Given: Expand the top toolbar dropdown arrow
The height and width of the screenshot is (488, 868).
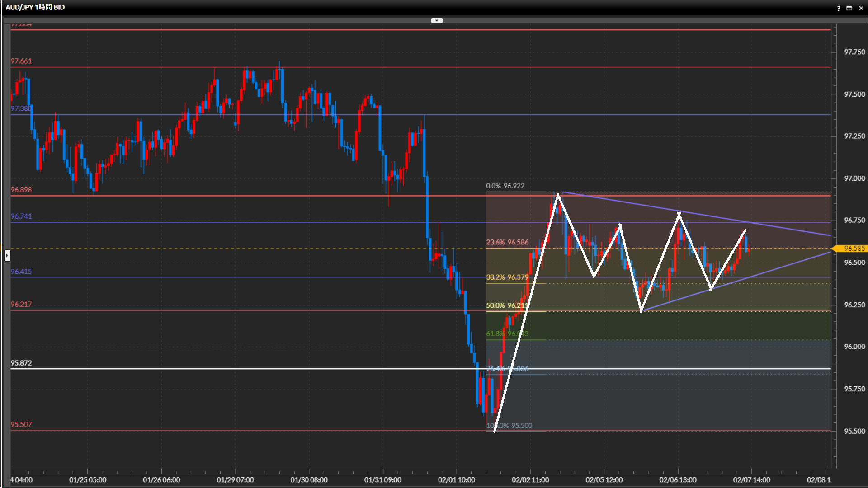Looking at the screenshot, I should click(x=437, y=20).
